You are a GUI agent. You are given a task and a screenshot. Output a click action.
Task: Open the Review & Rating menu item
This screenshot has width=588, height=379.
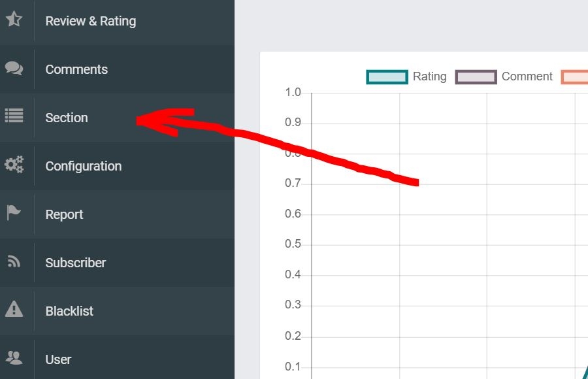click(90, 21)
